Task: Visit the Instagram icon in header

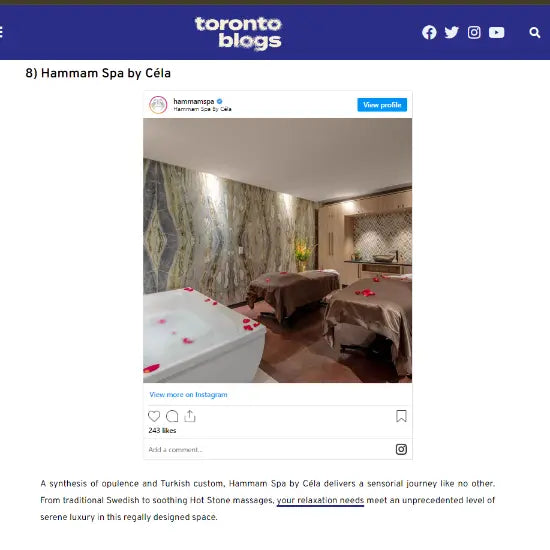Action: coord(474,32)
